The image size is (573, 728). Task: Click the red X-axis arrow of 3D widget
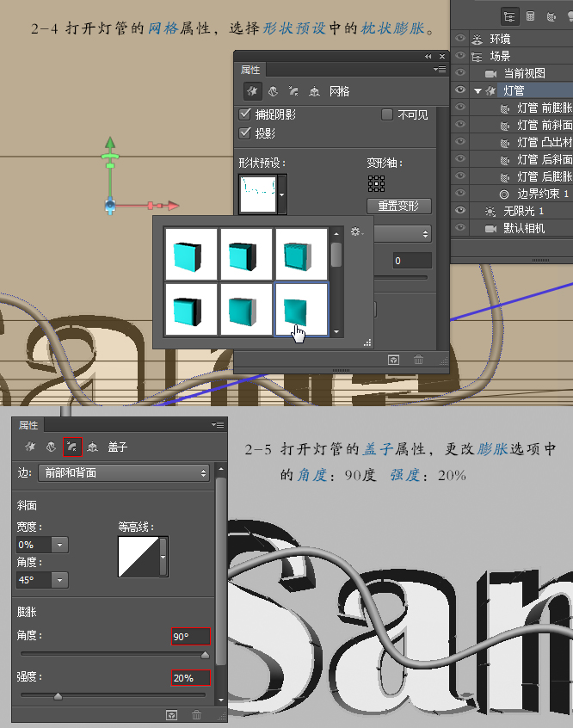click(173, 205)
